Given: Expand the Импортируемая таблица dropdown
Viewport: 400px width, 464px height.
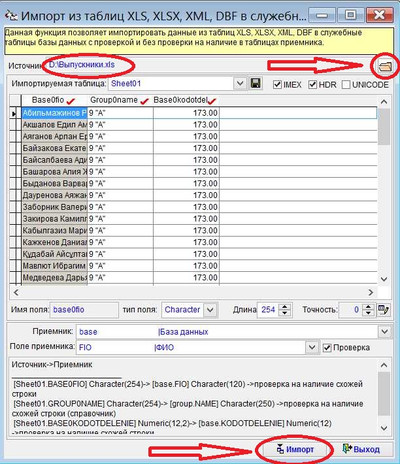Looking at the screenshot, I should [x=240, y=83].
